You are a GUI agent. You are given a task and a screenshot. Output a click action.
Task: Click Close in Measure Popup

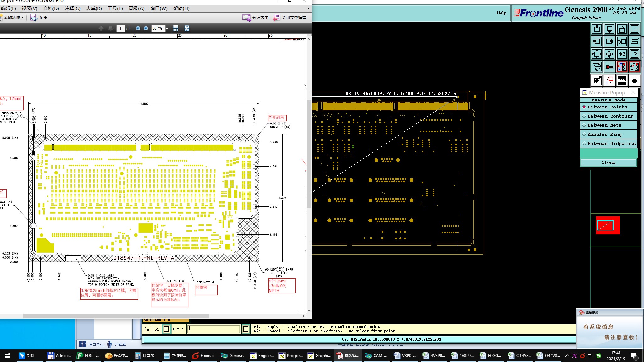coord(608,162)
